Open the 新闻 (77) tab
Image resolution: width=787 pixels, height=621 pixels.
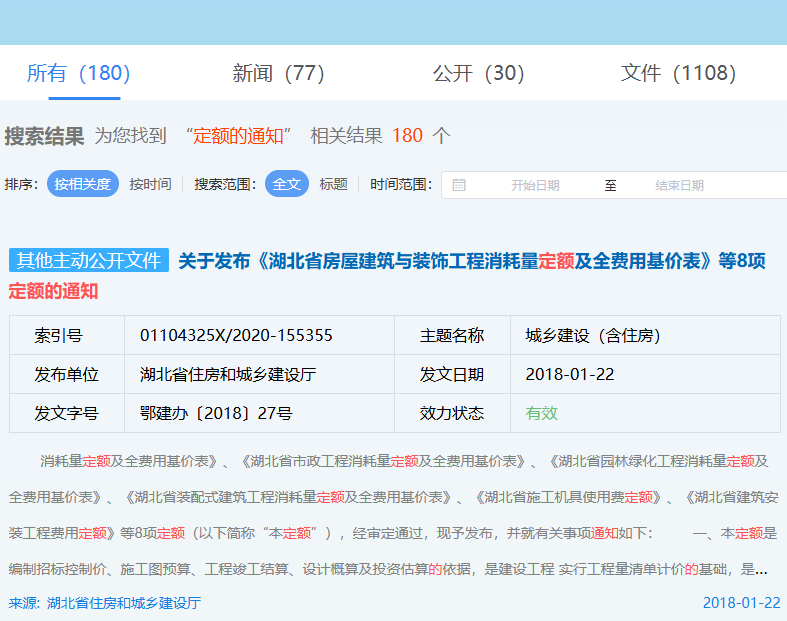[x=278, y=73]
